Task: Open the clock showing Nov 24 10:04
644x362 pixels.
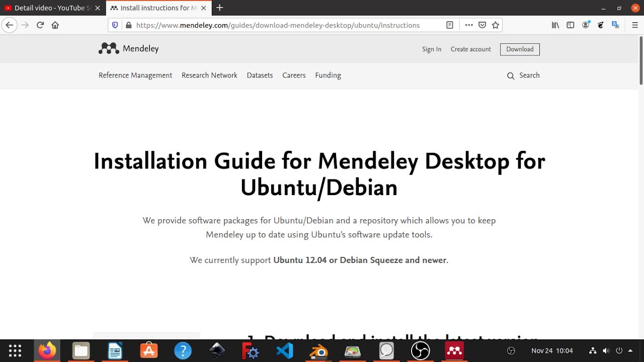Action: coord(552,351)
